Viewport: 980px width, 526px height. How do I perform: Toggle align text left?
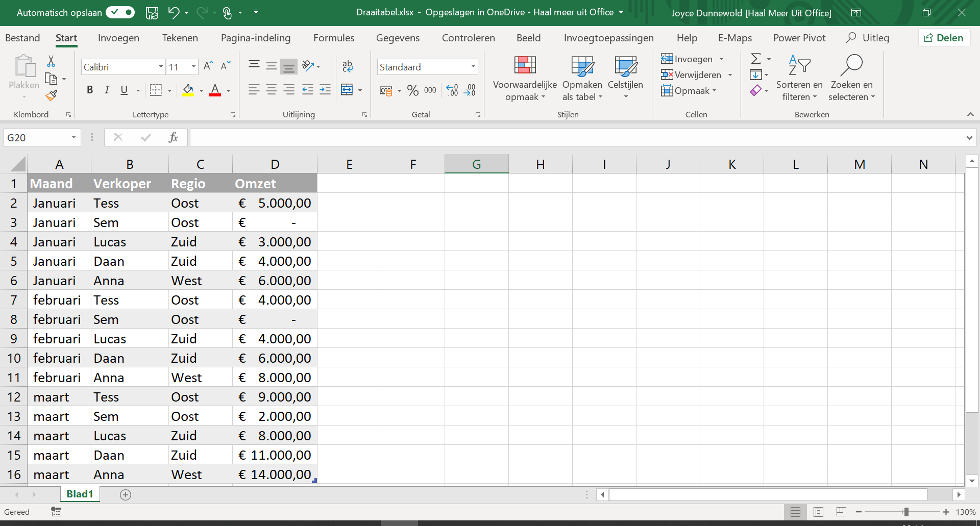tap(254, 90)
